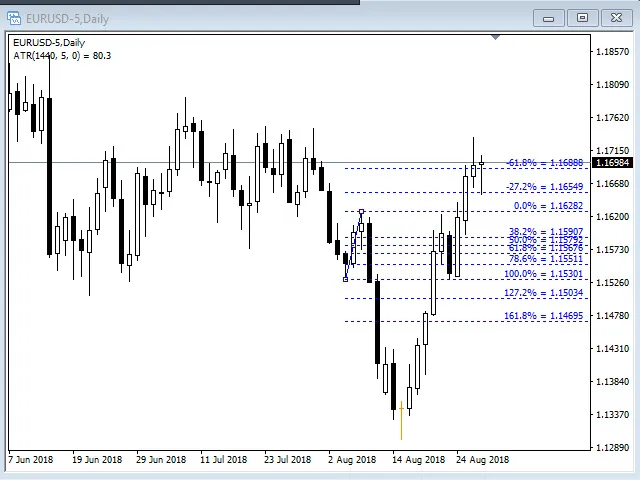This screenshot has height=480, width=640.
Task: Click the -27.2% = 1.16549 Fibonacci level
Action: coord(544,187)
